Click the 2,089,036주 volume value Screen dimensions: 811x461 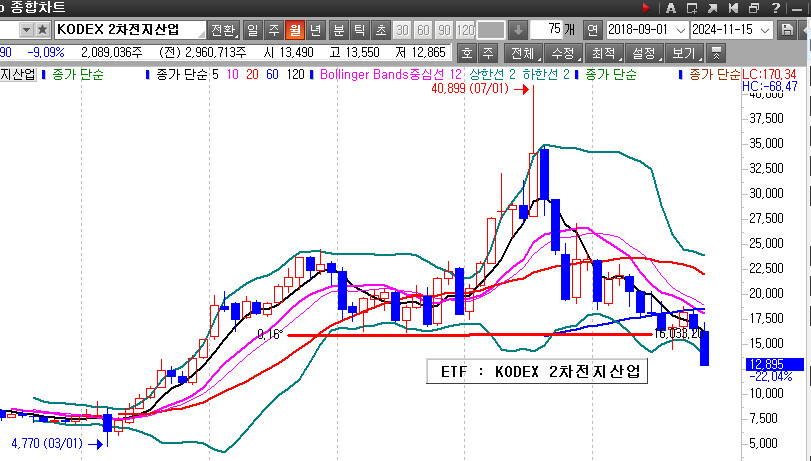pos(112,53)
